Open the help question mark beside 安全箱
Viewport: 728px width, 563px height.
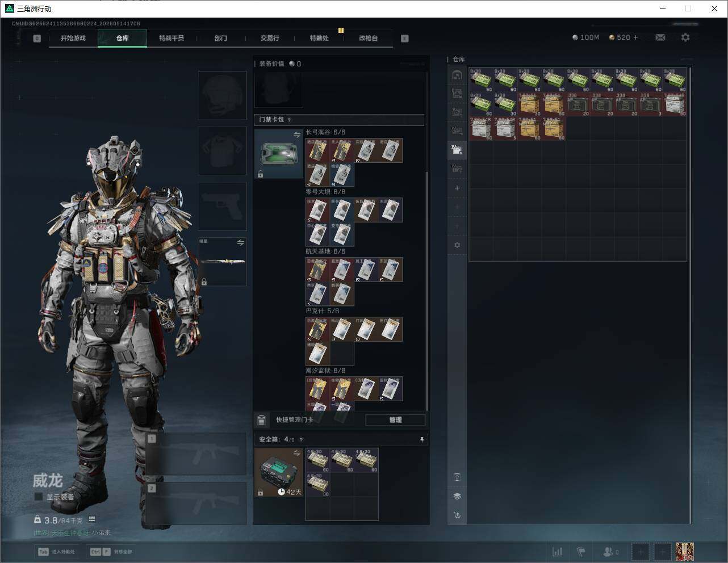coord(301,439)
